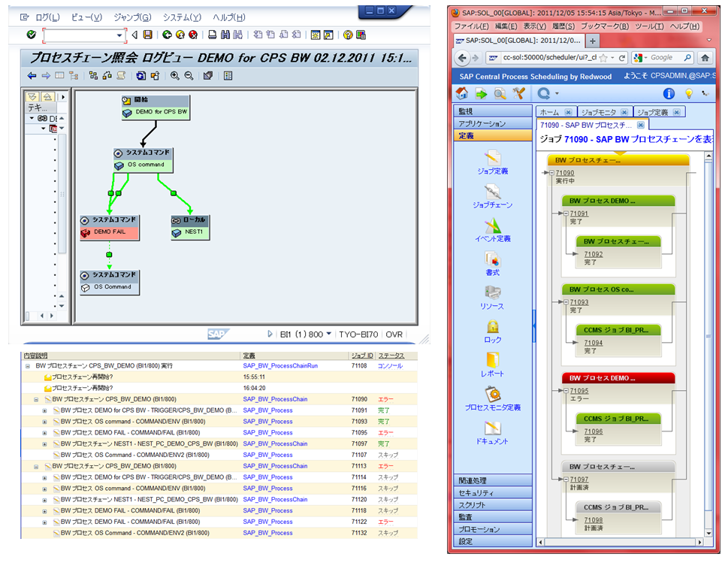728x563 pixels.
Task: Open ジョブチェーン icon in the CPS sidebar
Action: [x=493, y=192]
